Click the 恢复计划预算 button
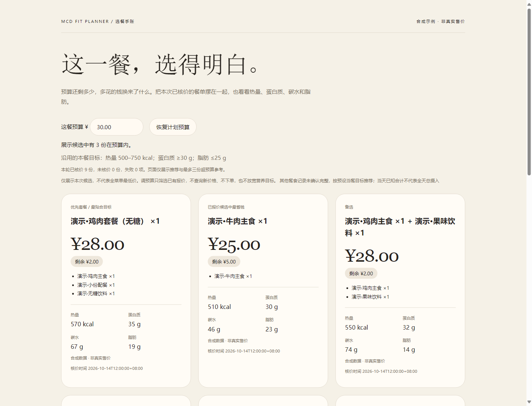532x406 pixels. 173,127
